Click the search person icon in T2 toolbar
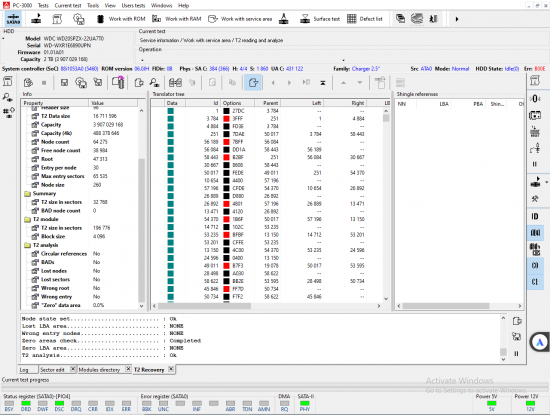The height and width of the screenshot is (415, 550). point(155,83)
